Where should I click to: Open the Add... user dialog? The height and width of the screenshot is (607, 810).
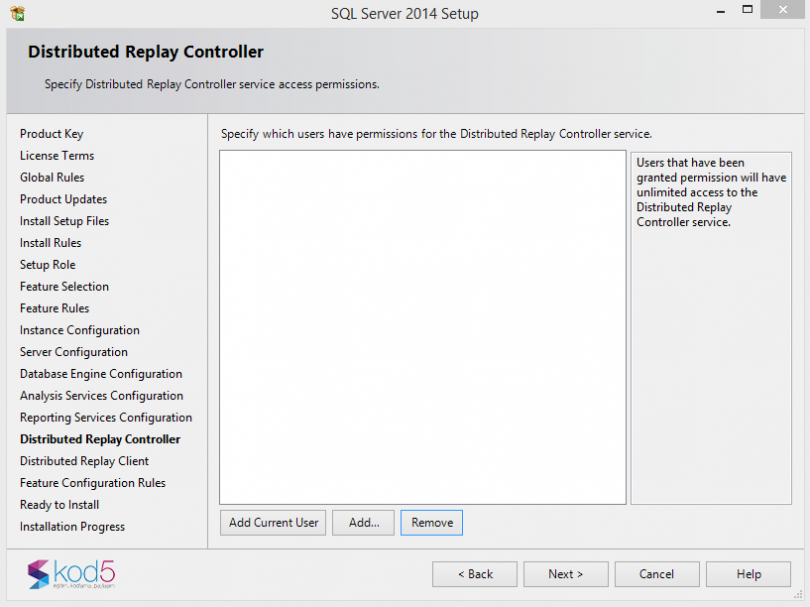363,522
